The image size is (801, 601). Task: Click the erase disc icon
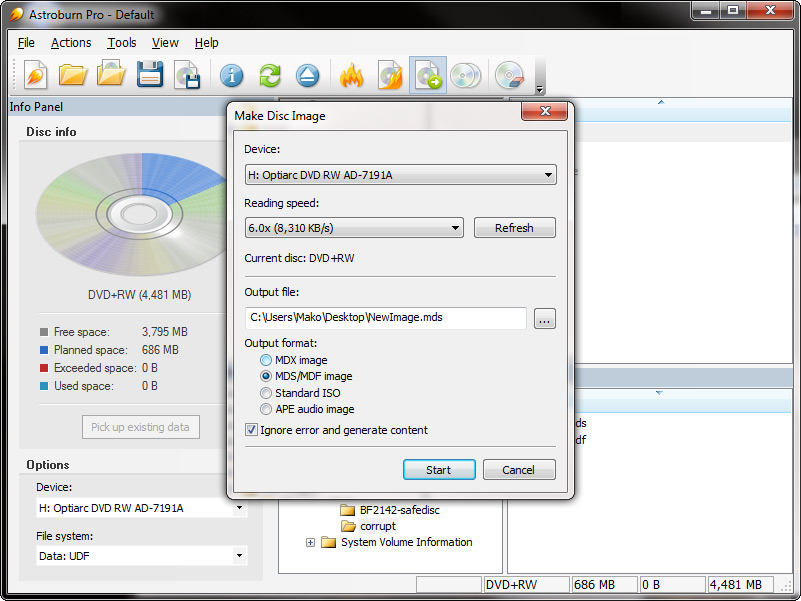coord(509,76)
